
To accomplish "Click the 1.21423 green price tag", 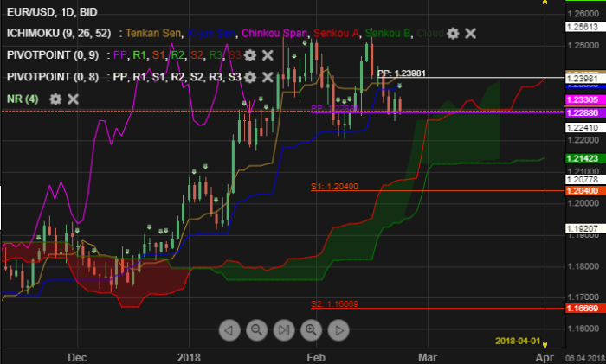I will (584, 158).
